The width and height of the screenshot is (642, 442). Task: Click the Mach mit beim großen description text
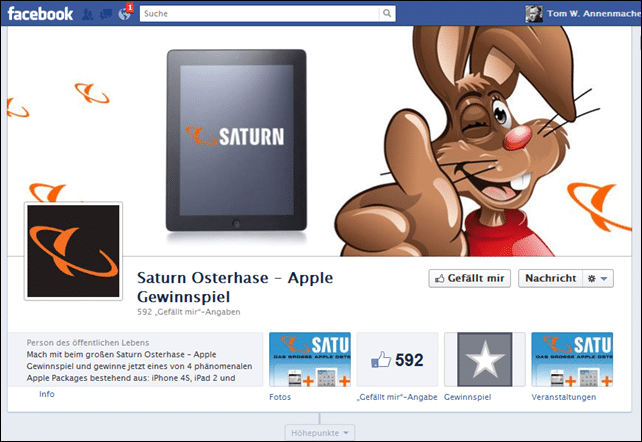[139, 366]
